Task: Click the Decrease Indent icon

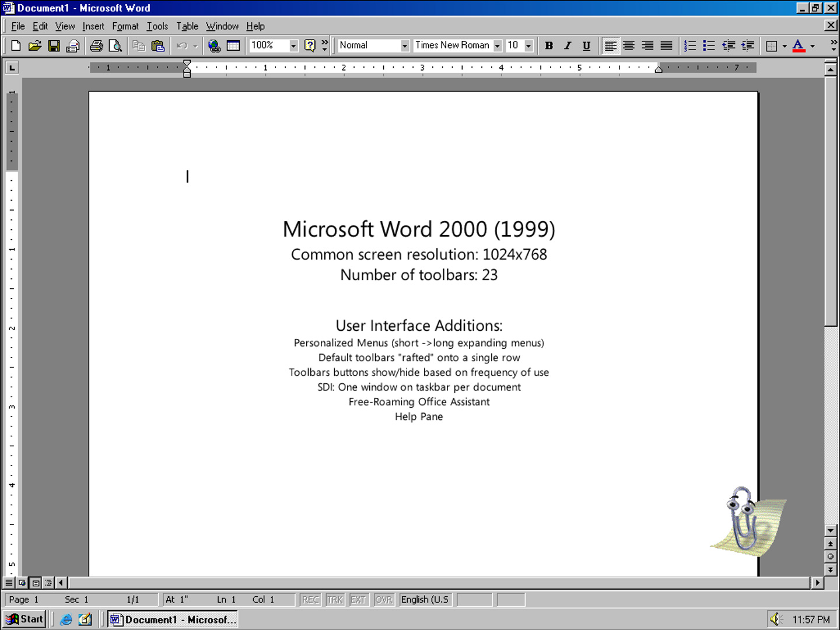Action: 729,45
